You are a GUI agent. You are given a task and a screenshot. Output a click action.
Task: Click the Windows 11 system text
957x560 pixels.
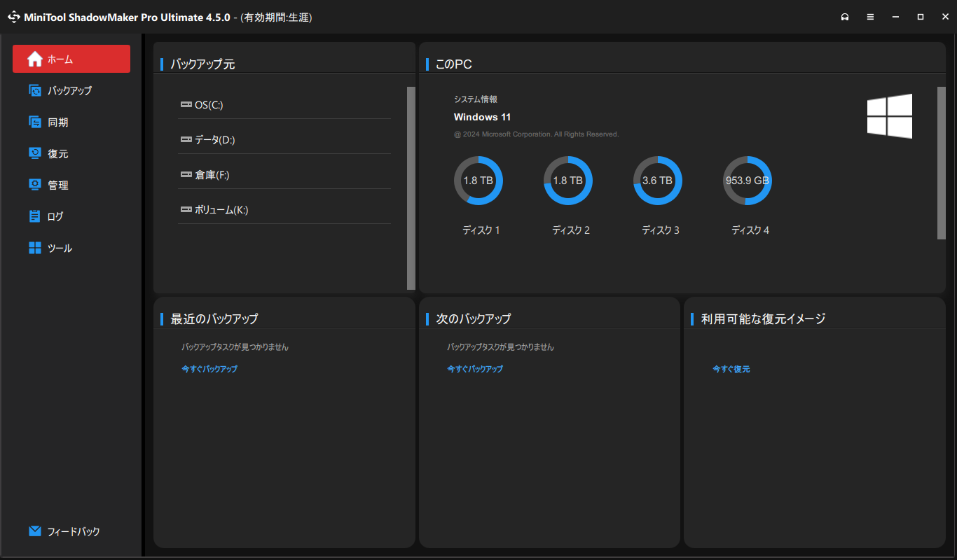pyautogui.click(x=483, y=117)
